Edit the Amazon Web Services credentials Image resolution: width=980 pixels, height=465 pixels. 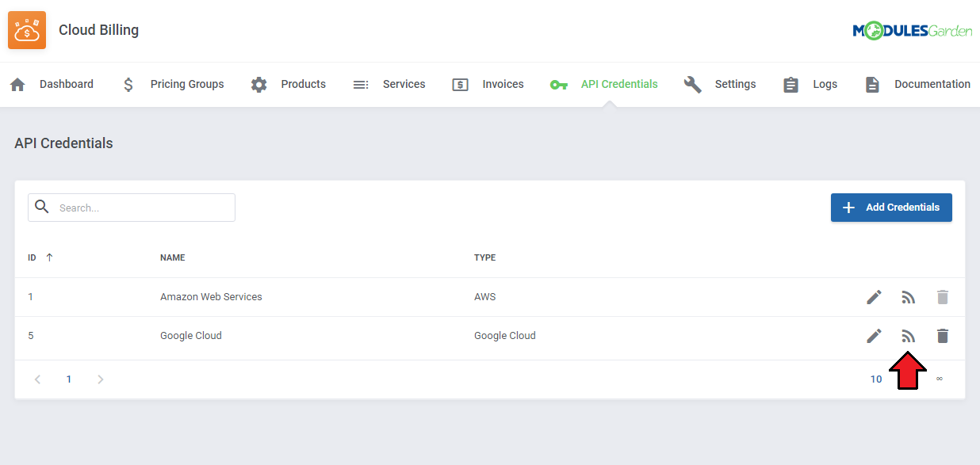874,297
